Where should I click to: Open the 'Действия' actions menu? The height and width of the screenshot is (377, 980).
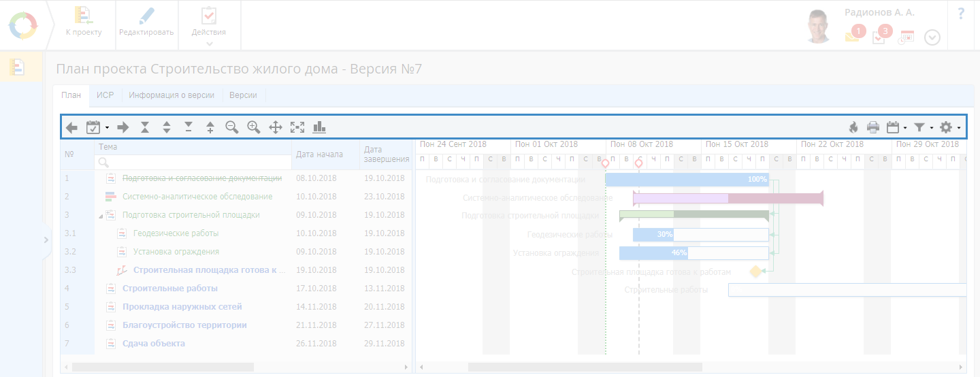pos(209,25)
